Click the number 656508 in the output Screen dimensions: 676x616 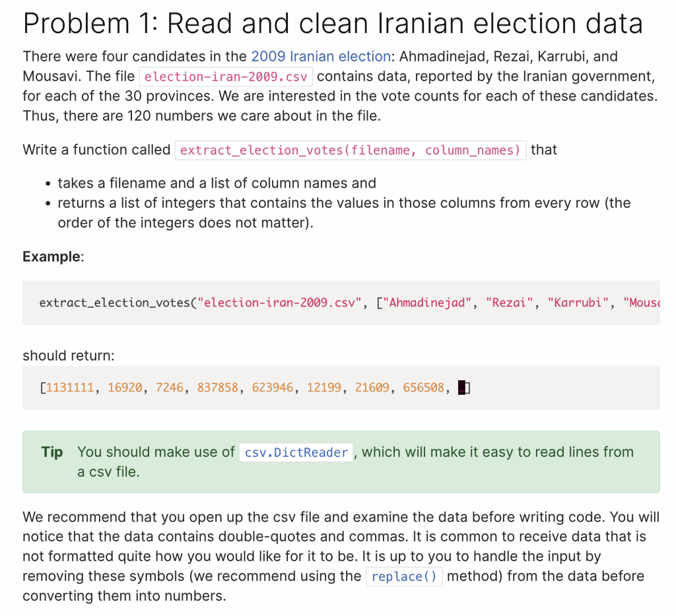423,388
